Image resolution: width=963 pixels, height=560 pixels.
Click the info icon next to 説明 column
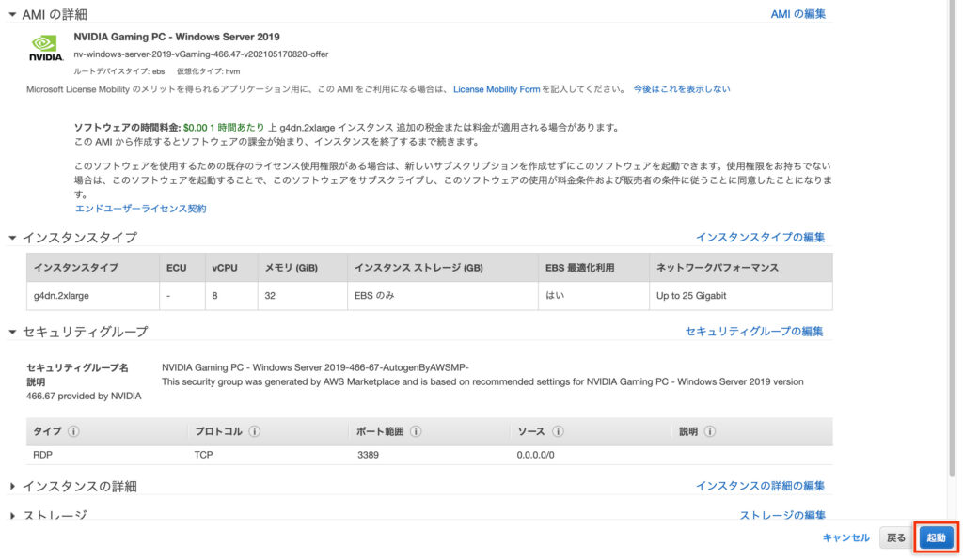[709, 432]
